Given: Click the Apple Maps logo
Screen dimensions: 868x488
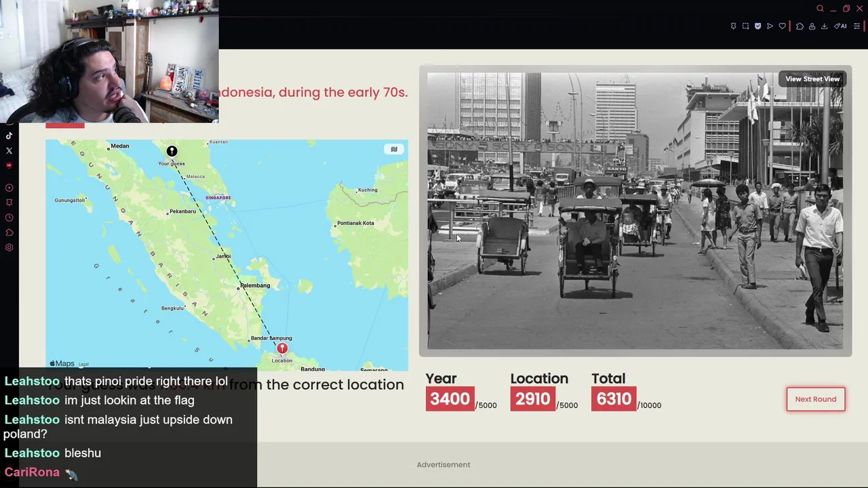Looking at the screenshot, I should [62, 364].
